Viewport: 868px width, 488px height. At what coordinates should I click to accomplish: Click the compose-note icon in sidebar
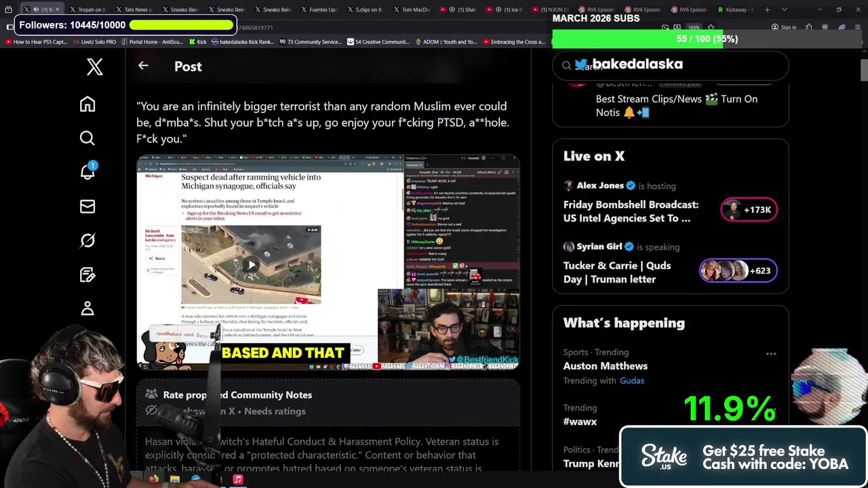tap(87, 274)
